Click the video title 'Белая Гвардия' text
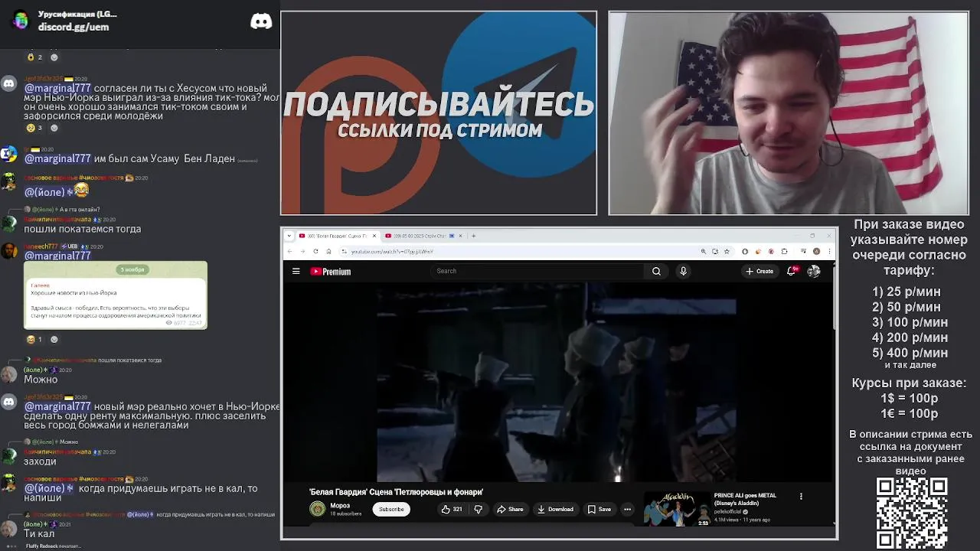980x551 pixels. (396, 492)
